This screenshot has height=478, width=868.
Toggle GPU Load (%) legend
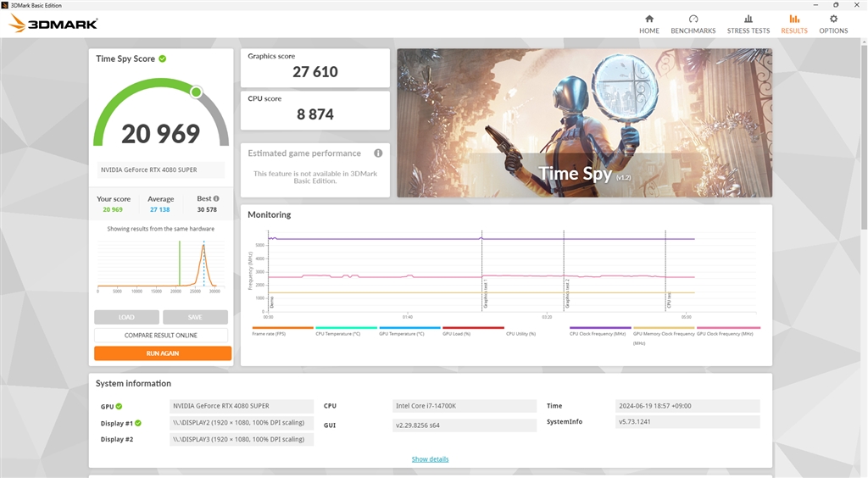(x=473, y=331)
